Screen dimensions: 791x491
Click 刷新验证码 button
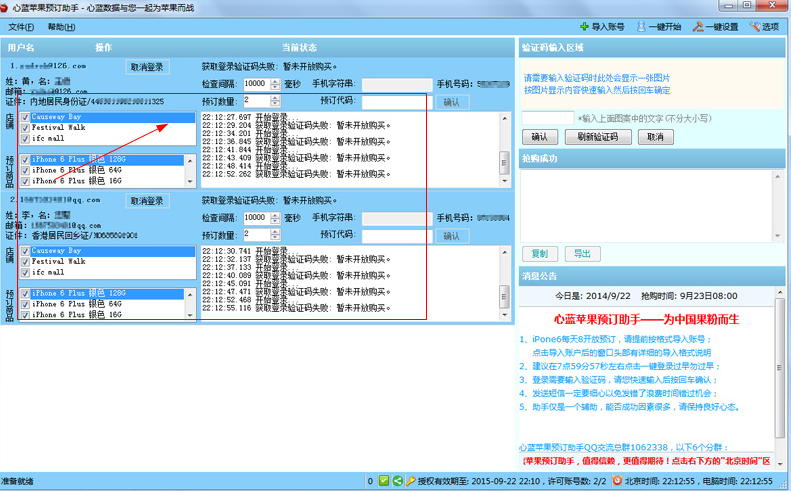[598, 137]
